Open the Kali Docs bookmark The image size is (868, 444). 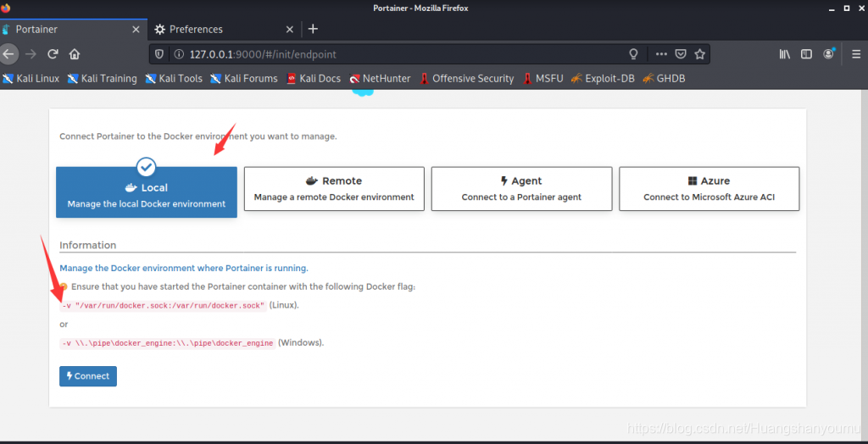(x=314, y=79)
